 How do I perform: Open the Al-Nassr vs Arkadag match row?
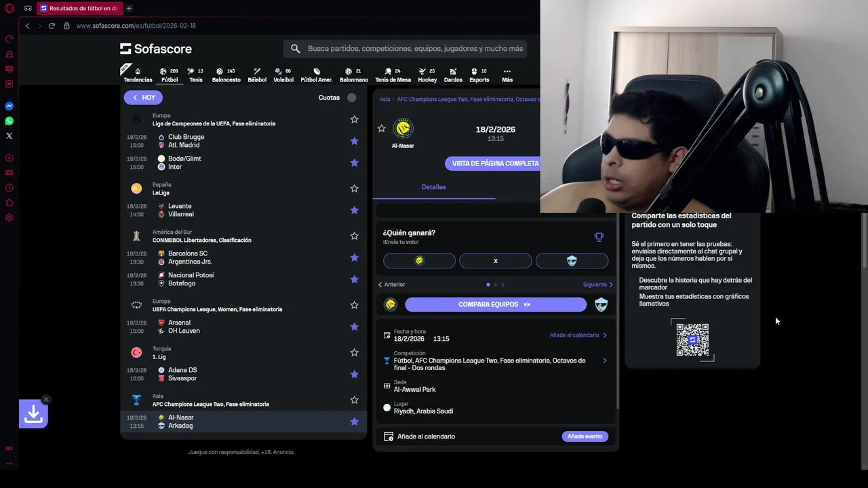coord(243,422)
